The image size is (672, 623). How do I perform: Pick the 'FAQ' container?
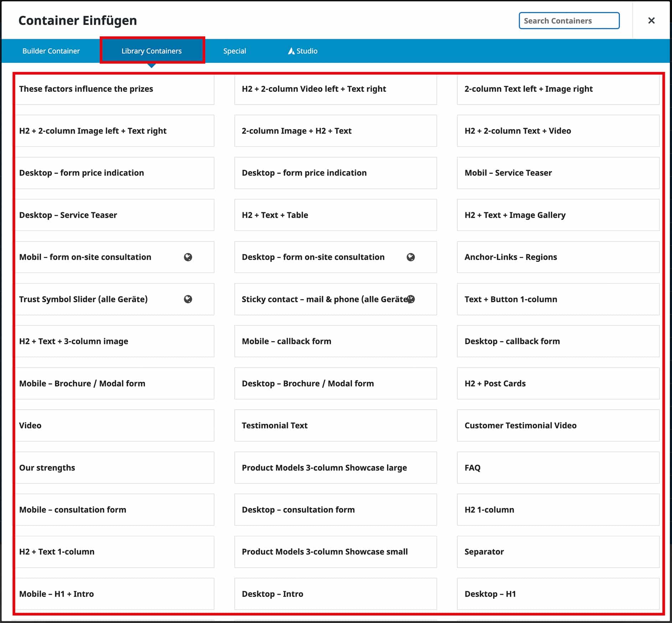[x=558, y=468]
